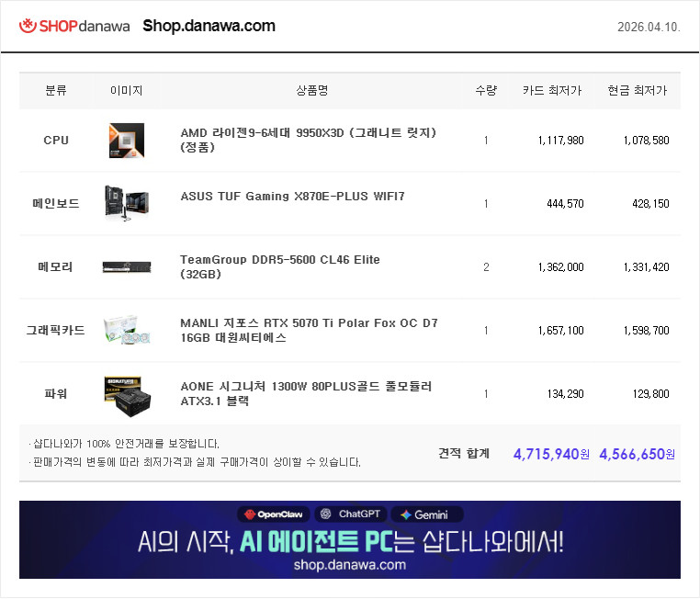This screenshot has height=599, width=700.
Task: Click graphics card cash price 1,598,700
Action: [646, 331]
